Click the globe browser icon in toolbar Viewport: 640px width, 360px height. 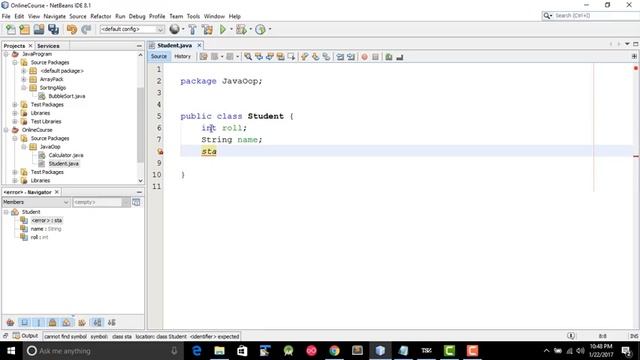click(174, 29)
